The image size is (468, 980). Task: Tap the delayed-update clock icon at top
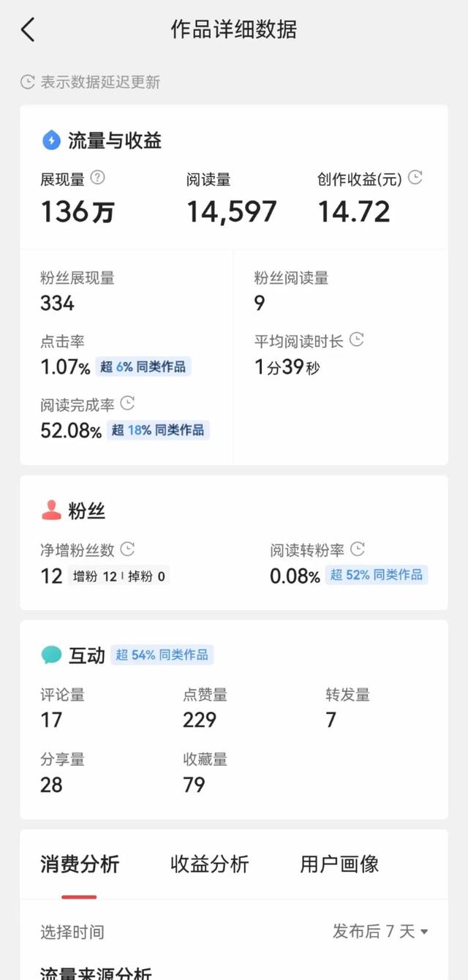point(28,82)
